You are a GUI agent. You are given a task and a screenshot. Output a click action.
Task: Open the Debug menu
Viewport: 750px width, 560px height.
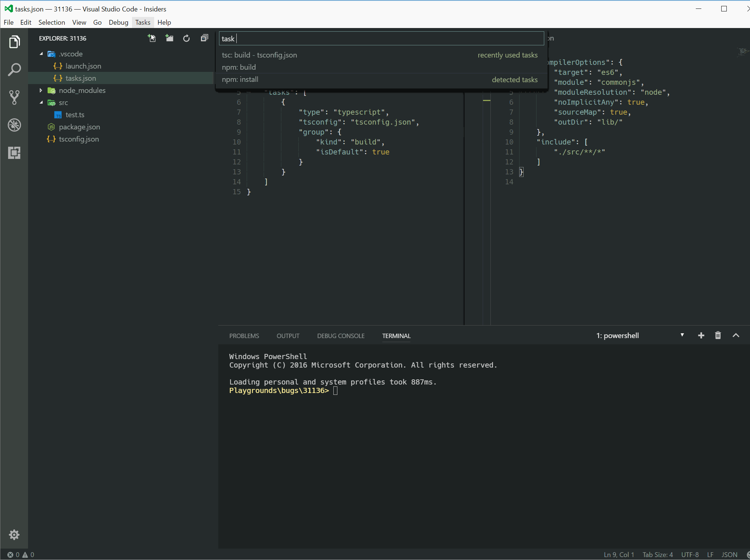coord(118,22)
